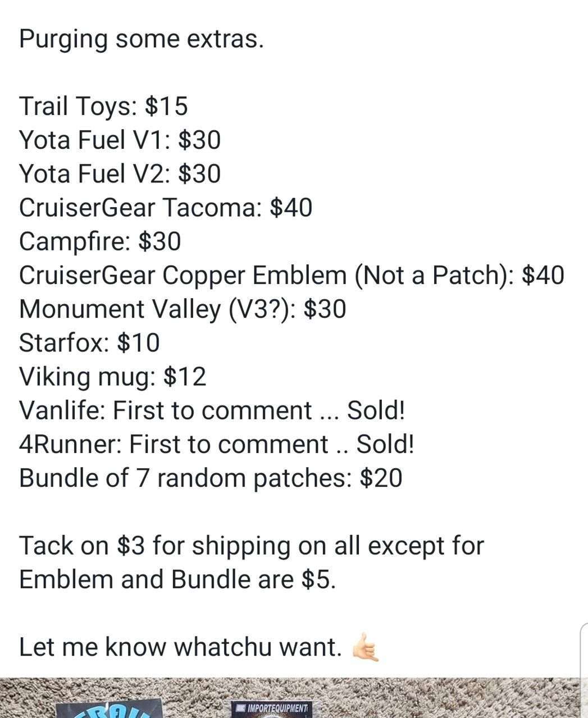Tap the 'CruiserGear Tacoma: $40' line
588x718 pixels.
(165, 208)
